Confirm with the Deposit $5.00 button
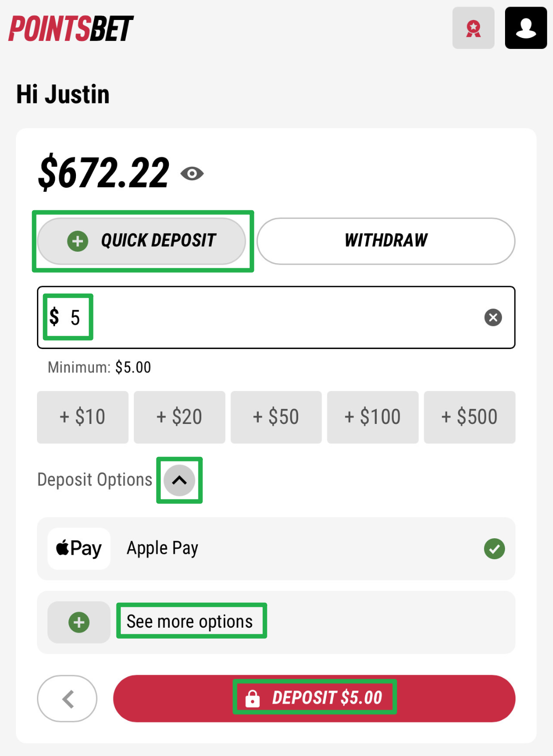This screenshot has height=756, width=553. 314,699
